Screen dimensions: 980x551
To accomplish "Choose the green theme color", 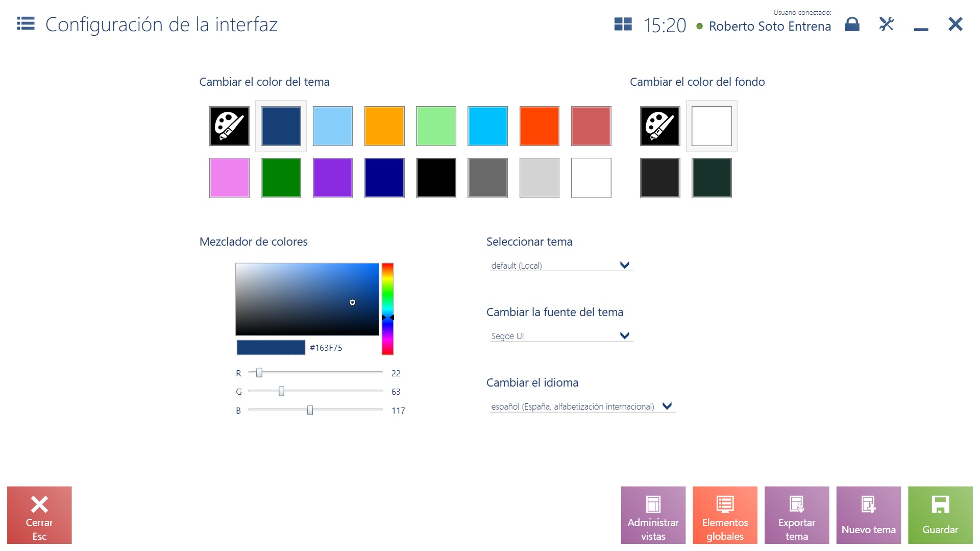I will [281, 178].
